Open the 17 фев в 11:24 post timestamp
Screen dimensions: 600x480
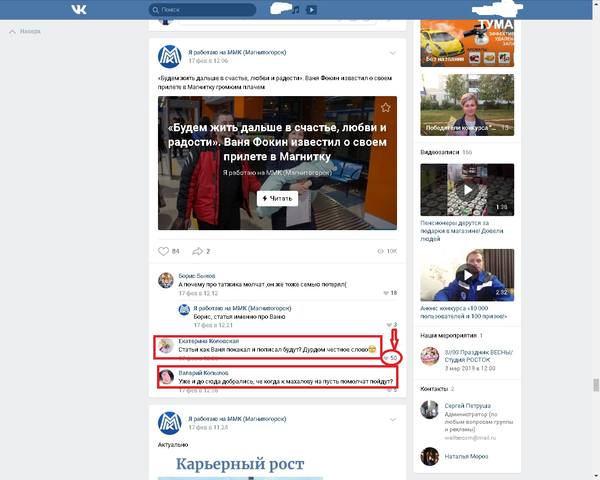pos(208,428)
